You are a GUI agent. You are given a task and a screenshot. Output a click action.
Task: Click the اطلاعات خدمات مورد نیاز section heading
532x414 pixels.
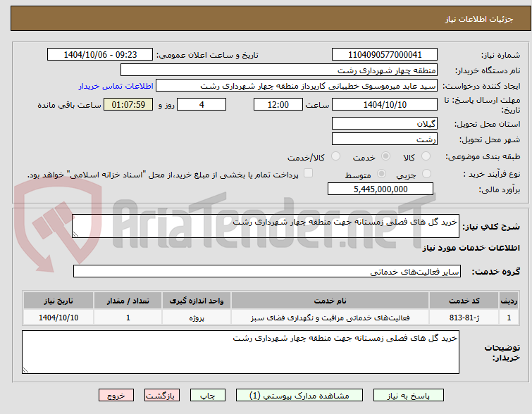(x=471, y=248)
